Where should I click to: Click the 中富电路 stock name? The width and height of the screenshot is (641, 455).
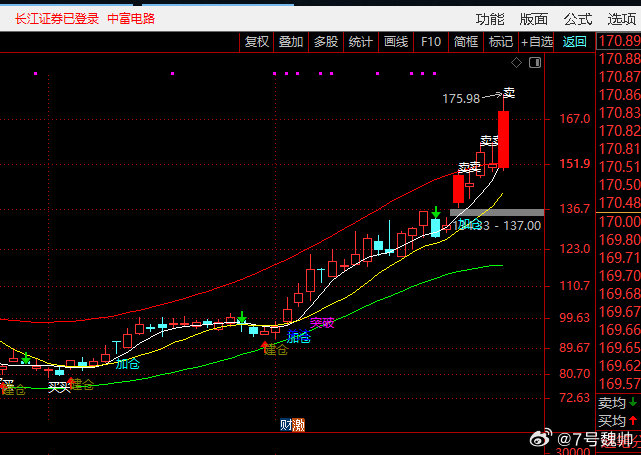pos(131,19)
